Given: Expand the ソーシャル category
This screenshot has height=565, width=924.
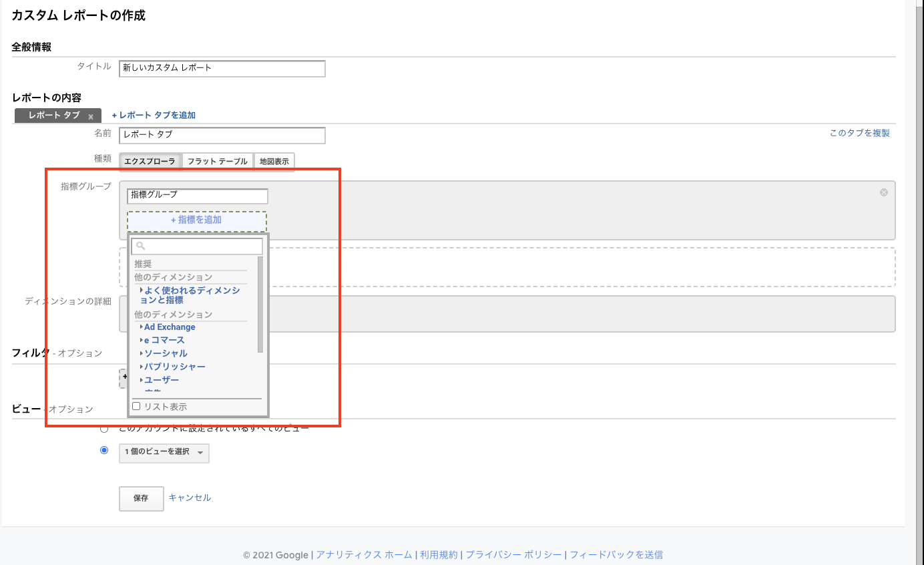Looking at the screenshot, I should (166, 353).
